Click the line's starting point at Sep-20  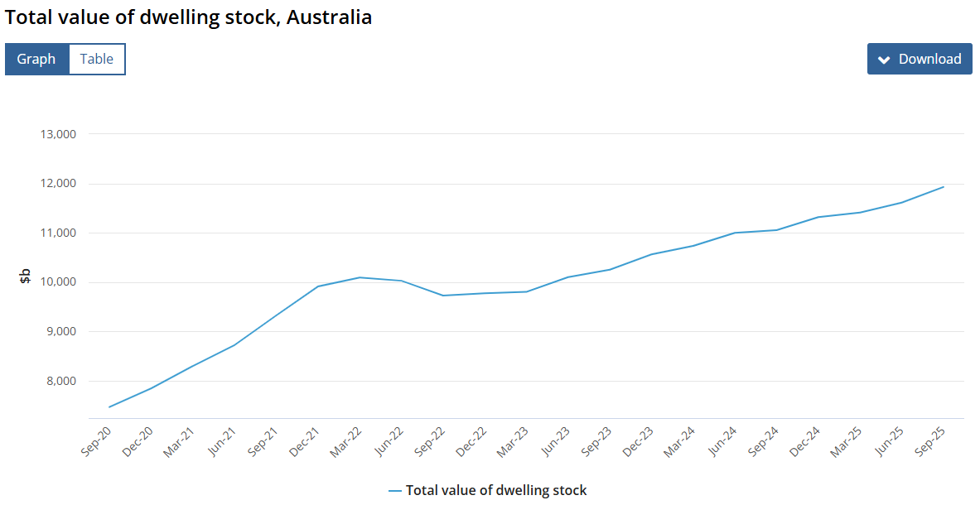[x=109, y=406]
